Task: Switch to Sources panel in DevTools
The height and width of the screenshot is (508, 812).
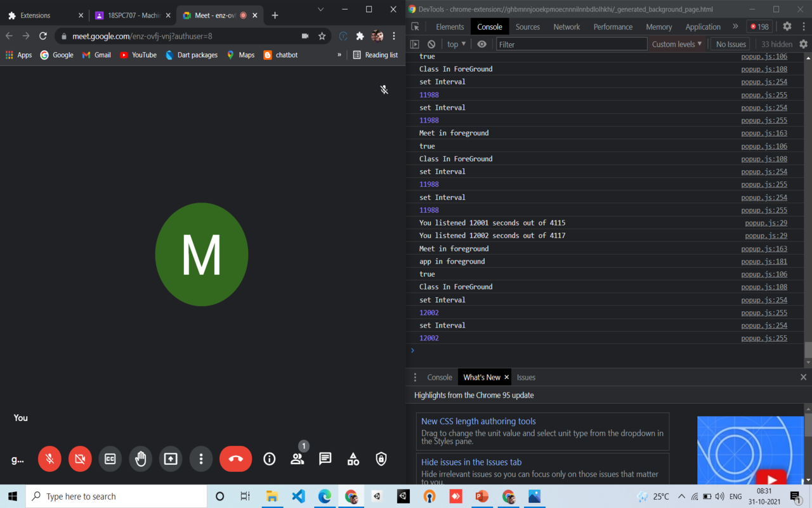Action: (x=527, y=27)
